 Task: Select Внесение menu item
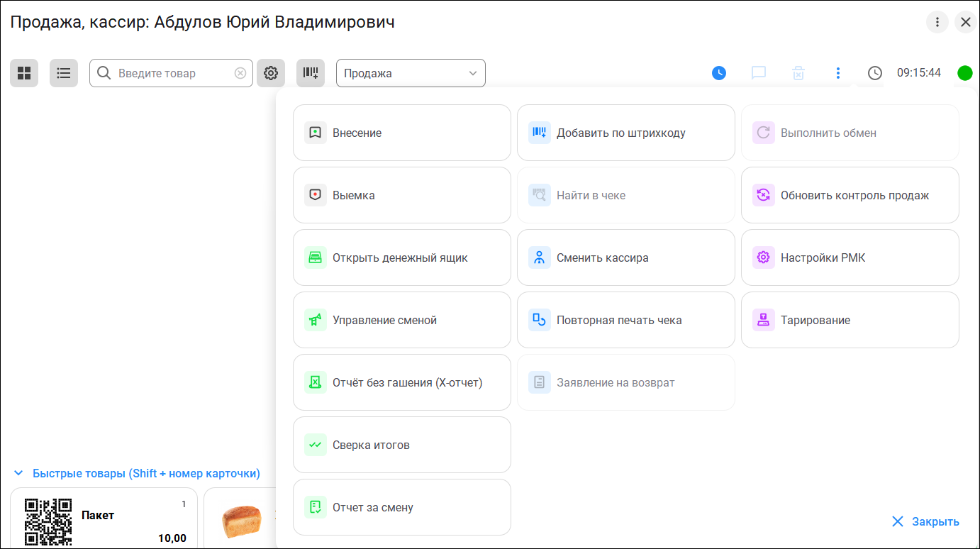click(401, 133)
